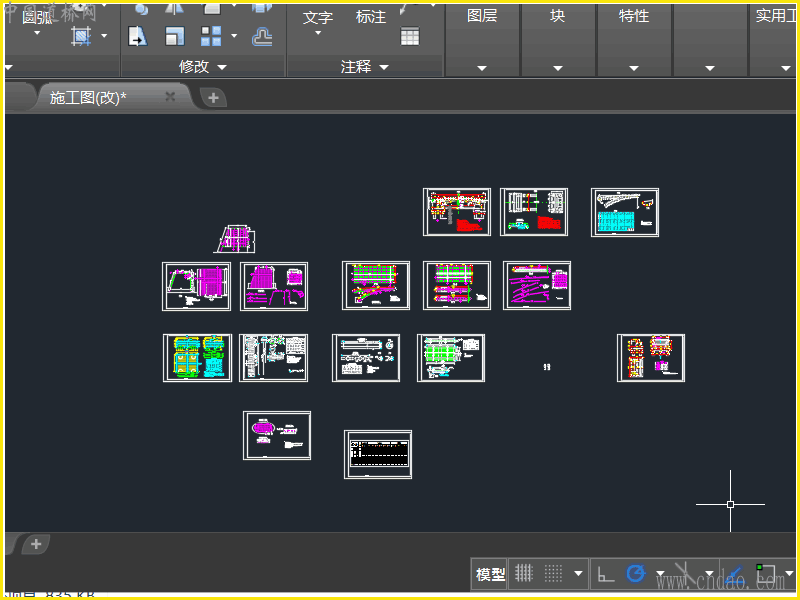Open a new drawing tab with plus icon

click(213, 97)
